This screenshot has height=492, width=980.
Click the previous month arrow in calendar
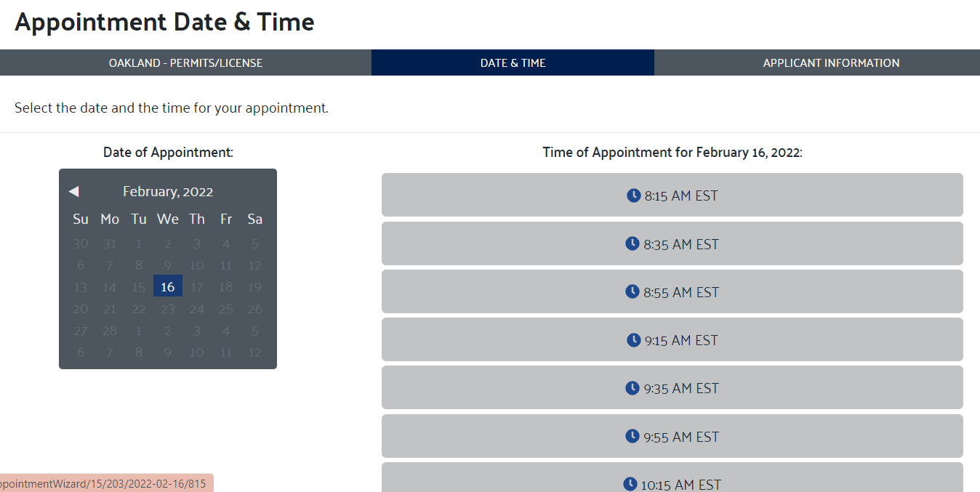pyautogui.click(x=73, y=191)
